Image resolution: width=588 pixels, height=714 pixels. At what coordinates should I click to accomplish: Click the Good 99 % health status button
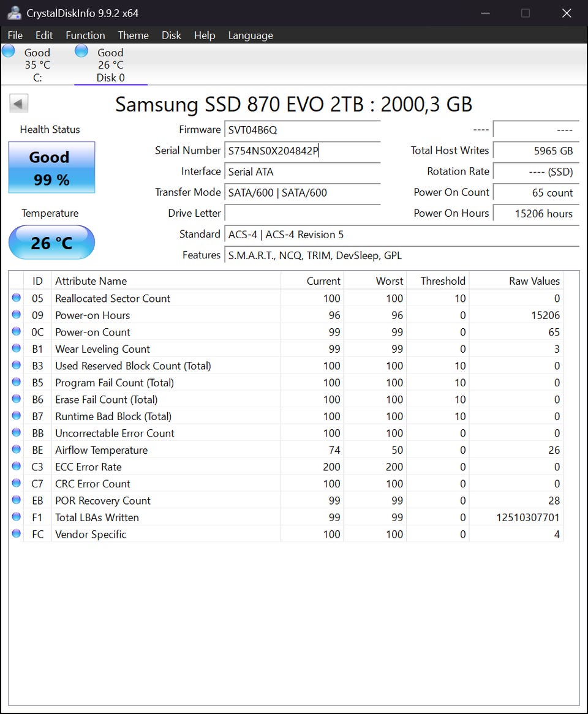coord(51,168)
